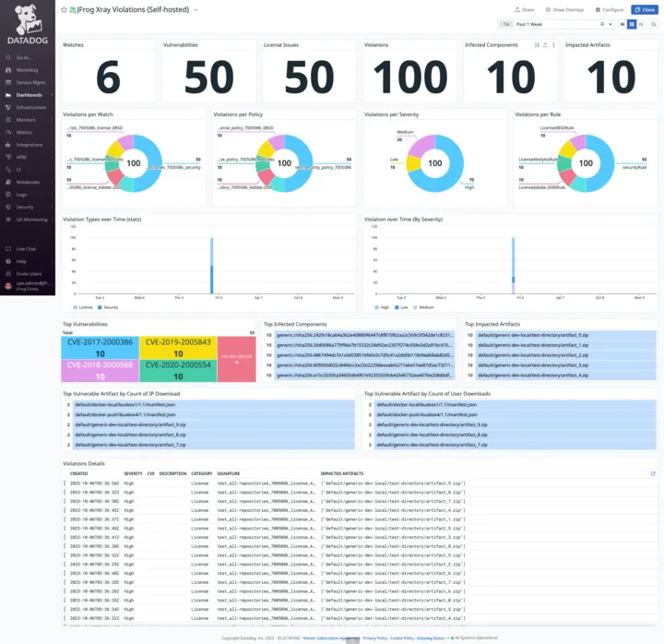Expand the Logs sidebar chevron

click(52, 195)
